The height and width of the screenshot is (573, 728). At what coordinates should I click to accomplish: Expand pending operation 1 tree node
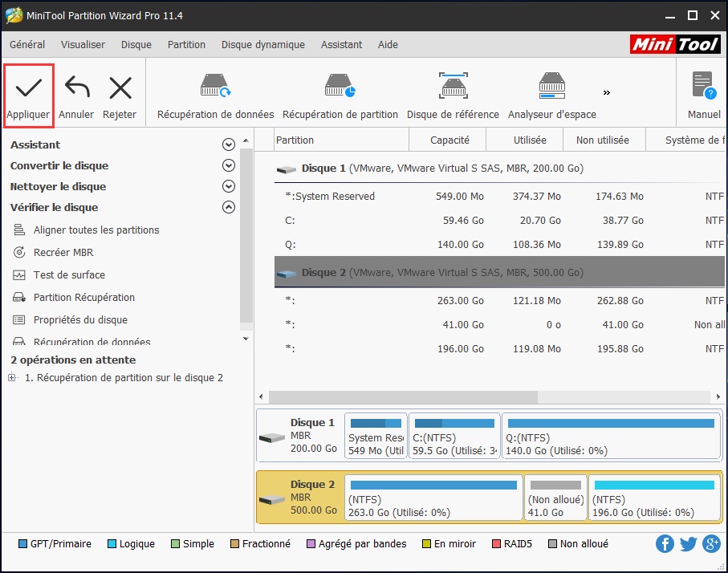point(11,377)
